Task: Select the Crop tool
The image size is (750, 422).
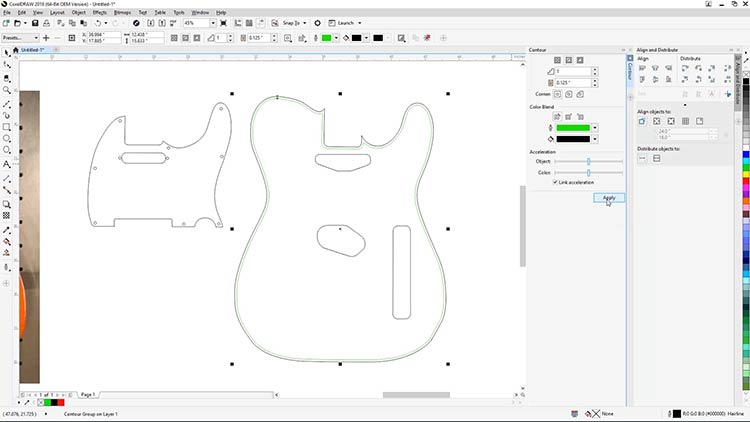Action: pyautogui.click(x=6, y=78)
